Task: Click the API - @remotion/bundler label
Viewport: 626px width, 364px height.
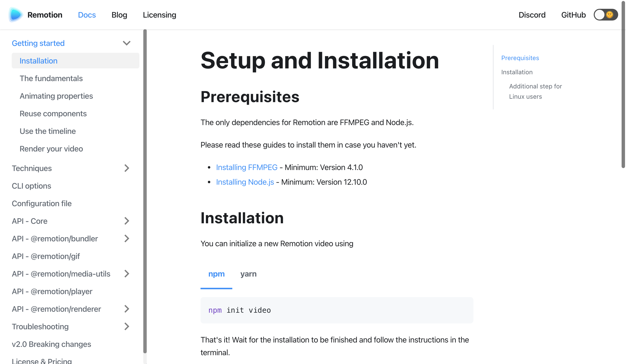Action: pos(55,238)
